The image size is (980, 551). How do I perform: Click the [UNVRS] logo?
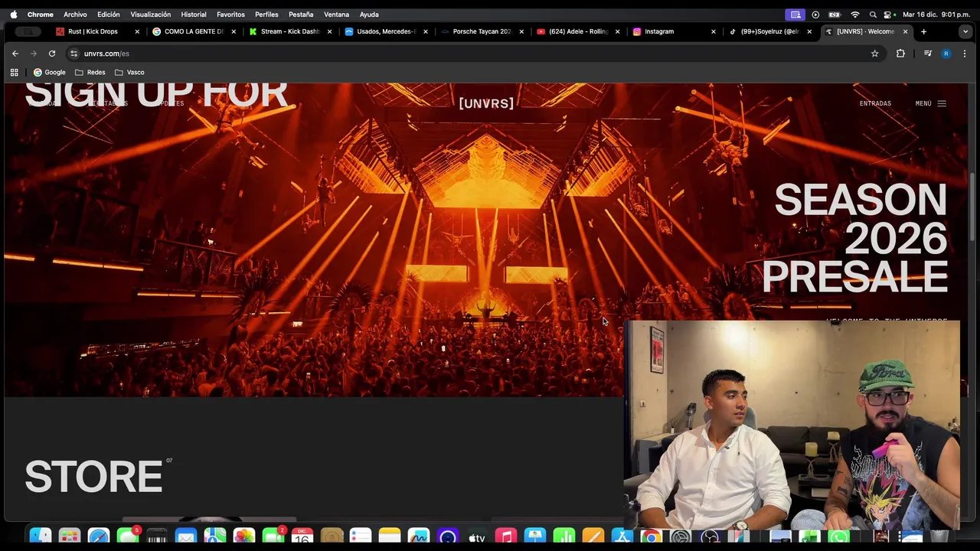pos(486,103)
